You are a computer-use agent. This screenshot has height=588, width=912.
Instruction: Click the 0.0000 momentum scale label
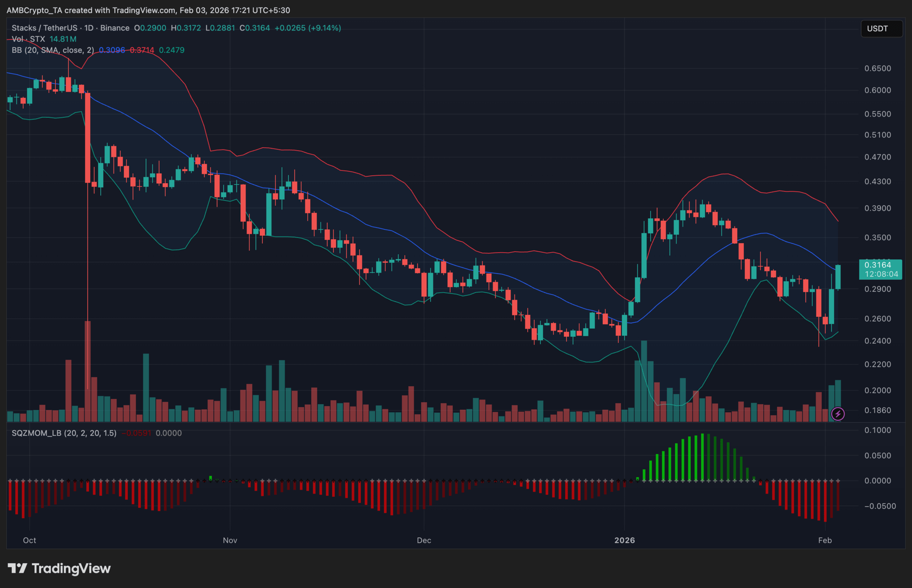click(x=877, y=481)
